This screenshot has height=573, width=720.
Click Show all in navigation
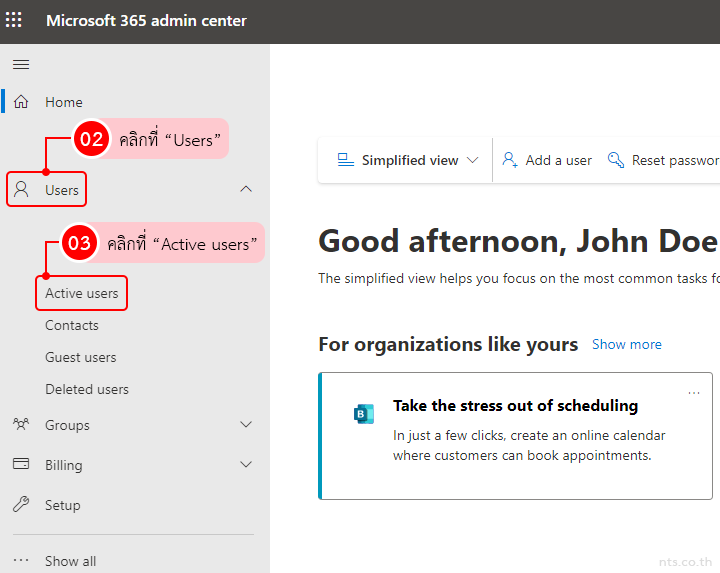tap(70, 561)
